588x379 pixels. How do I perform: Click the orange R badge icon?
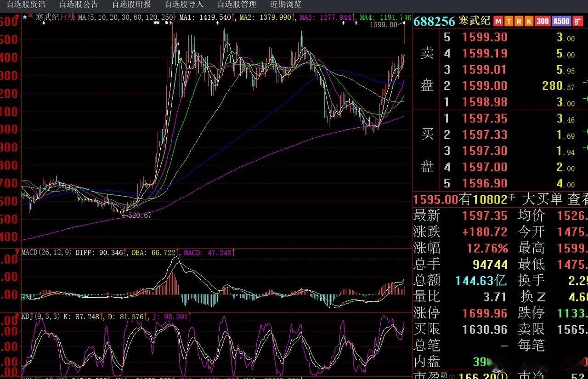[519, 21]
